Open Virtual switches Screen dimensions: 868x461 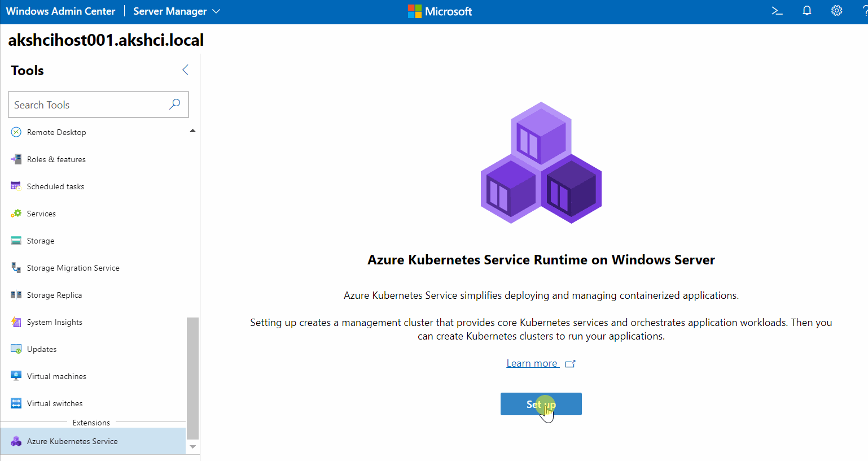click(x=54, y=403)
